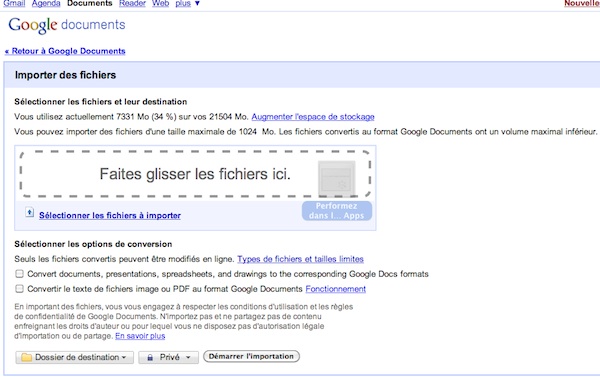Click the upload icon beside Sélectionner les fichiers
Viewport: 600px width, 377px height.
click(29, 212)
